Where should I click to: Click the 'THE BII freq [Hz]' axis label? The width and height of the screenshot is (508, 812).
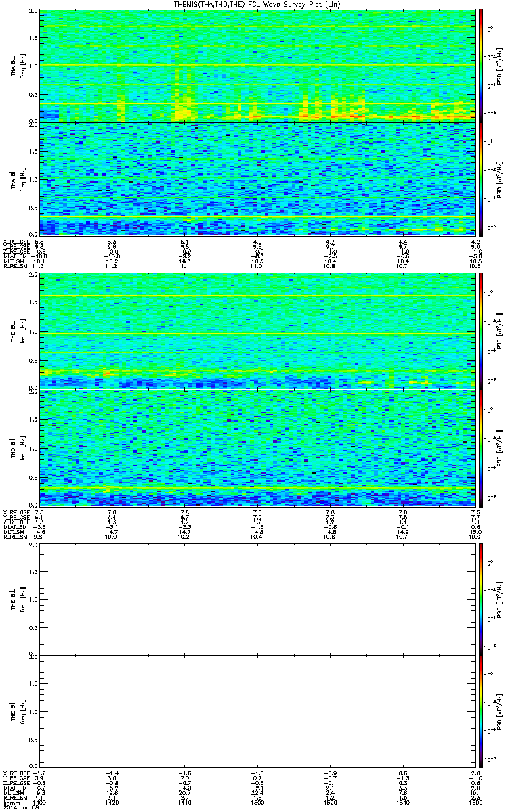point(18,711)
